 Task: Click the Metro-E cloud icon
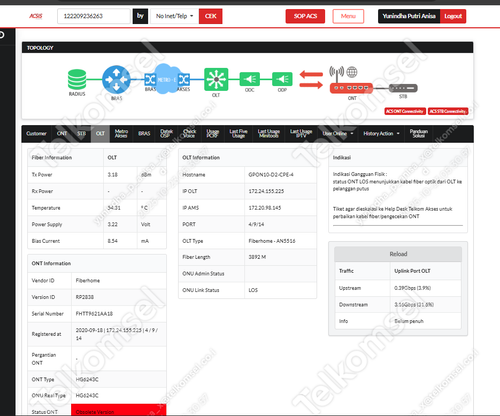pos(166,79)
